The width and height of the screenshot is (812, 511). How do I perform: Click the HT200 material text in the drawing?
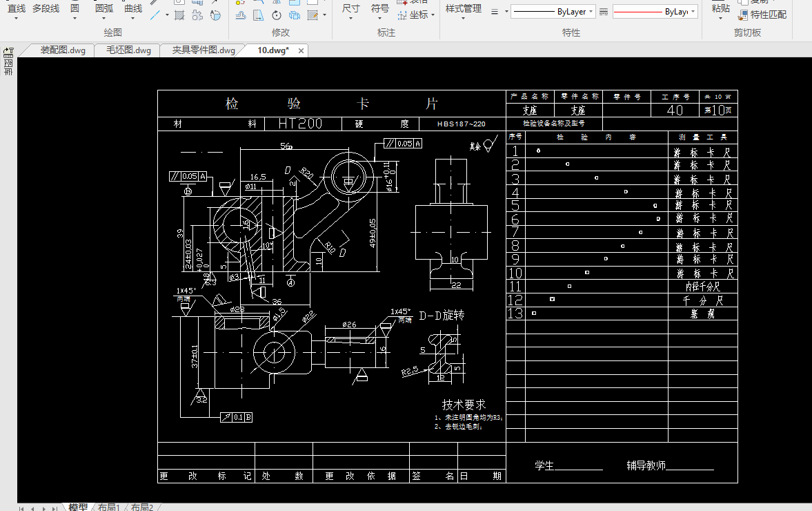tap(300, 124)
